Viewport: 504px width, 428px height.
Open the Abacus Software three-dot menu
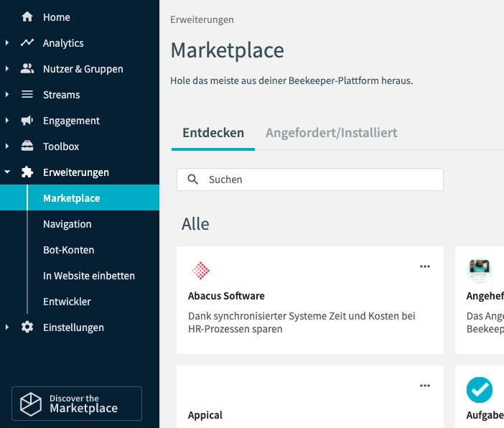[x=425, y=266]
